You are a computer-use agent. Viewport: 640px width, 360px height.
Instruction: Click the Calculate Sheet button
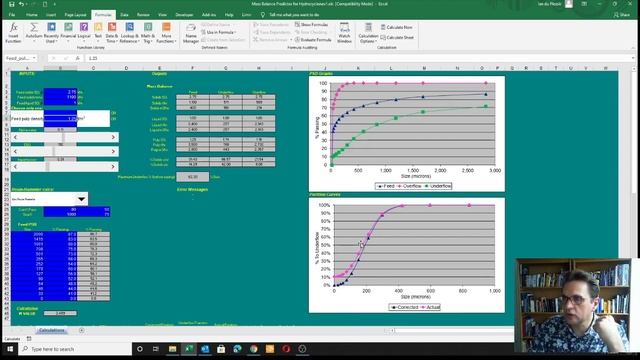tap(397, 38)
